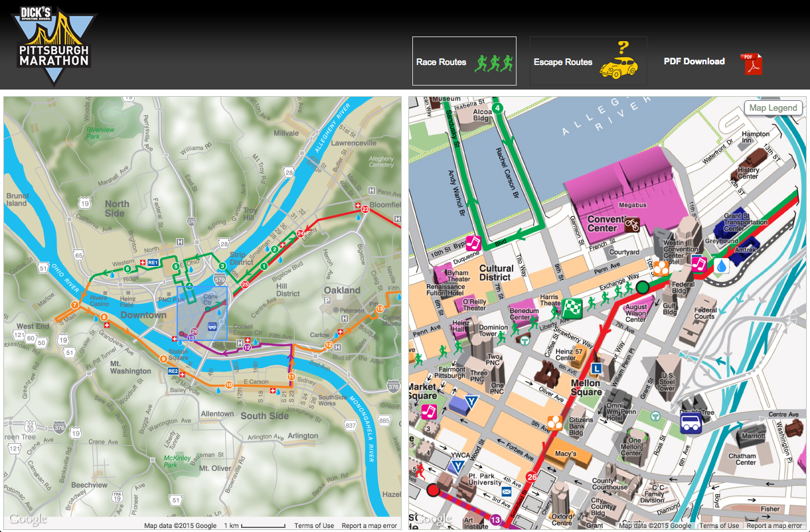Click the bus icon on overview map
The height and width of the screenshot is (532, 810).
tap(212, 326)
